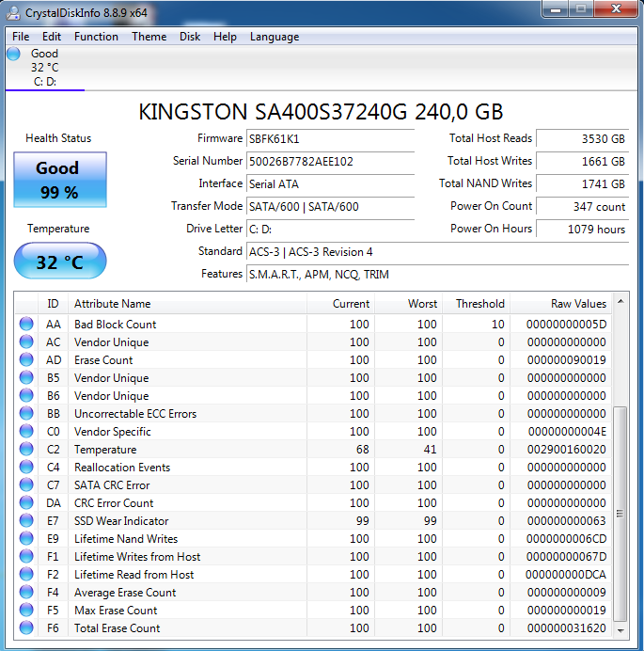Click the Serial Number field 50026B7782AEE102
644x651 pixels.
tap(330, 161)
